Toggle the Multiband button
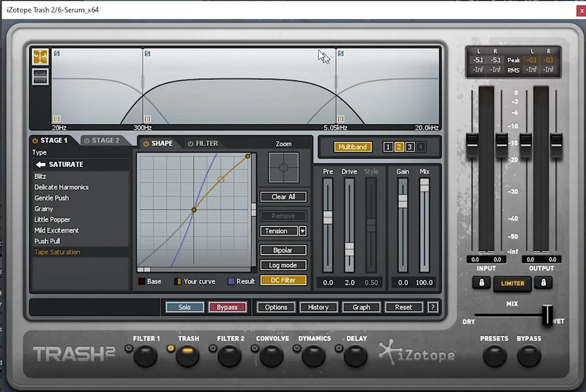 point(353,147)
